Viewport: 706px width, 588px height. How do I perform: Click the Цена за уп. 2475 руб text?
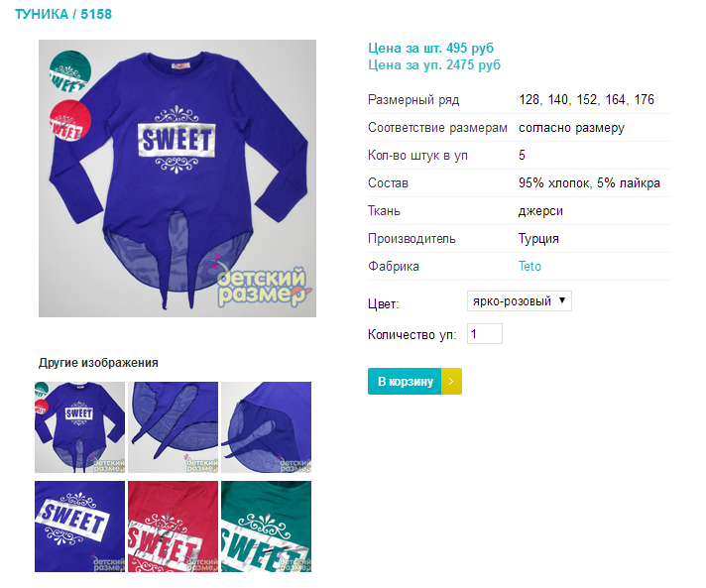434,64
